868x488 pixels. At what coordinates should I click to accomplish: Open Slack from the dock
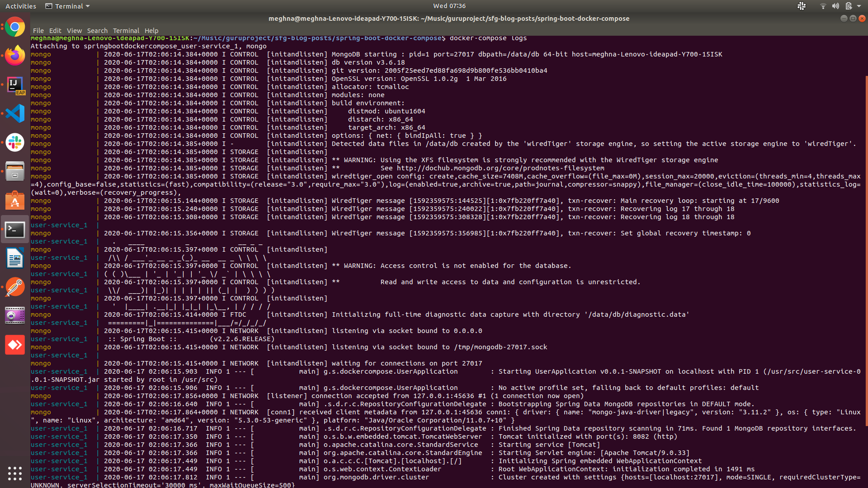[x=15, y=142]
